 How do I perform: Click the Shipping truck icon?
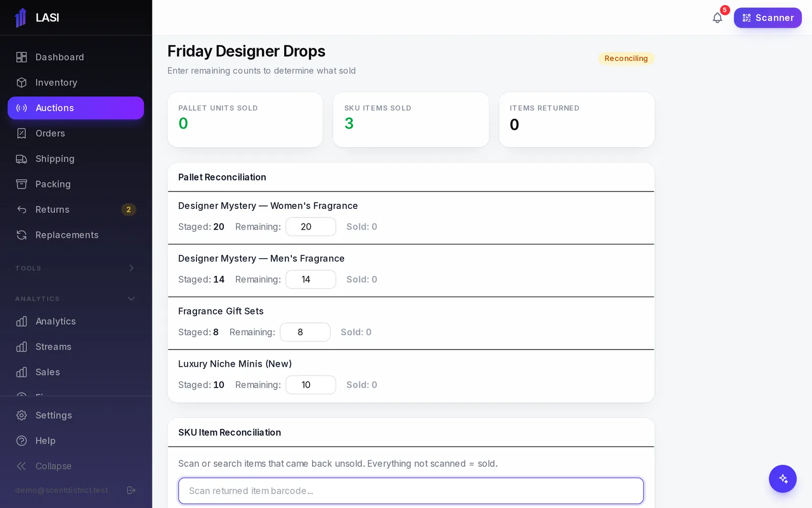(21, 158)
